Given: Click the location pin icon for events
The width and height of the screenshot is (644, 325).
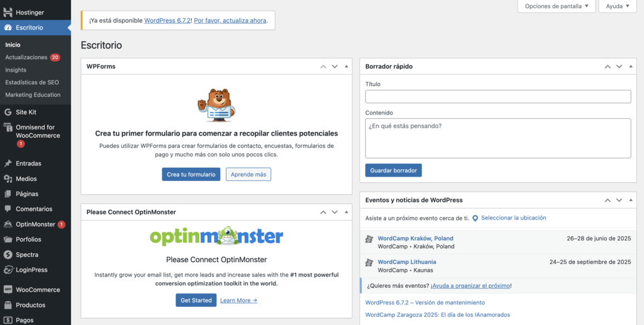Looking at the screenshot, I should click(475, 218).
